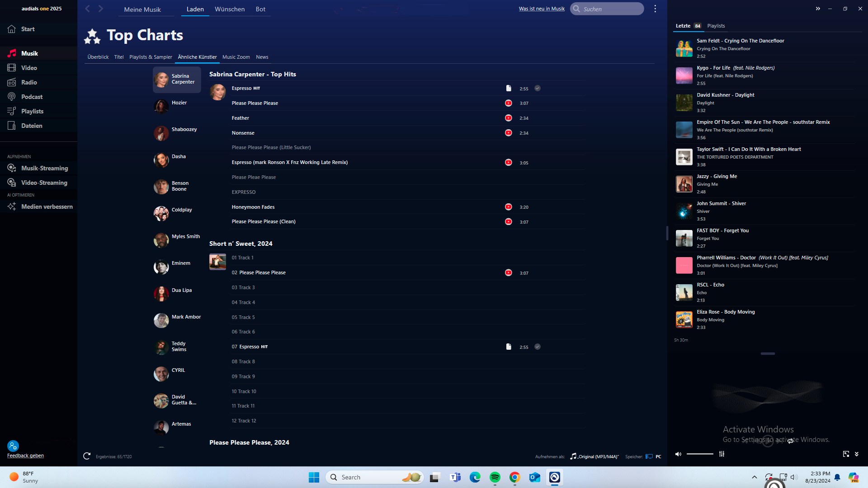Image resolution: width=868 pixels, height=488 pixels.
Task: Adjust the player volume slider
Action: pyautogui.click(x=700, y=454)
